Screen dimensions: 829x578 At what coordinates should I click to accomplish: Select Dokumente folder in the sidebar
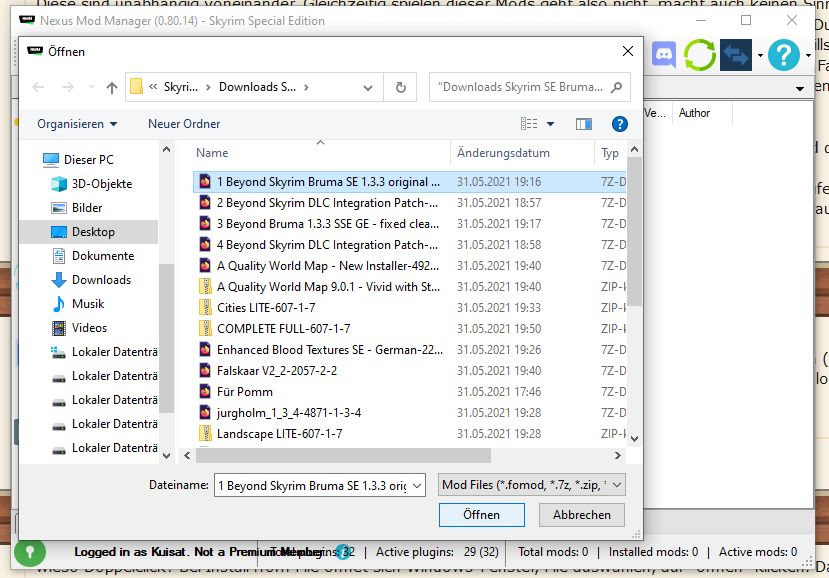point(102,256)
